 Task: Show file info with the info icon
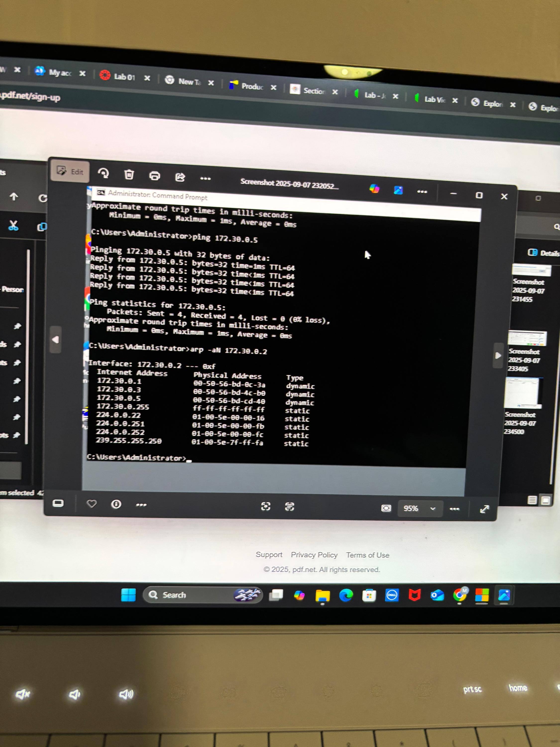(116, 504)
